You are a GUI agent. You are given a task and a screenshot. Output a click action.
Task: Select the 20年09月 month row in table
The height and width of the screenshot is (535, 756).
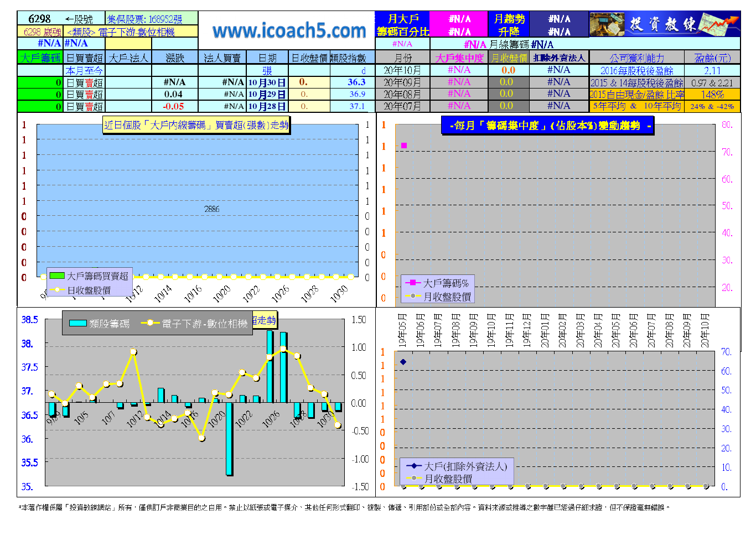403,82
